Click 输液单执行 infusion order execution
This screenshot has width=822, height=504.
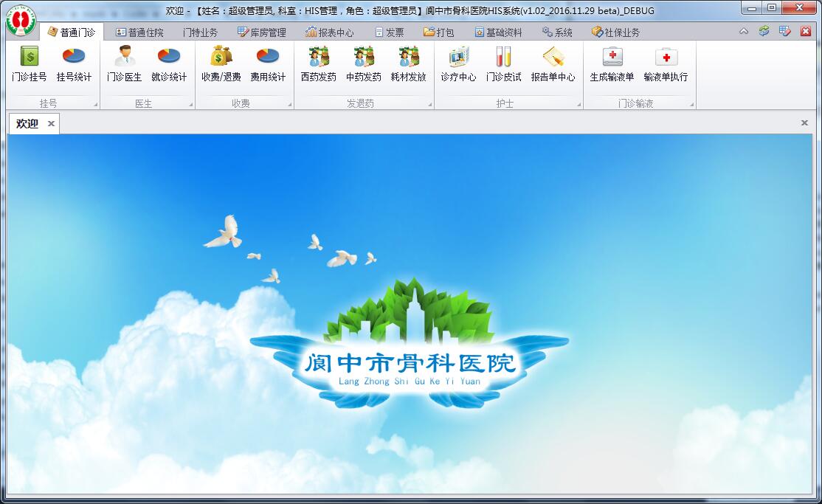tap(666, 64)
